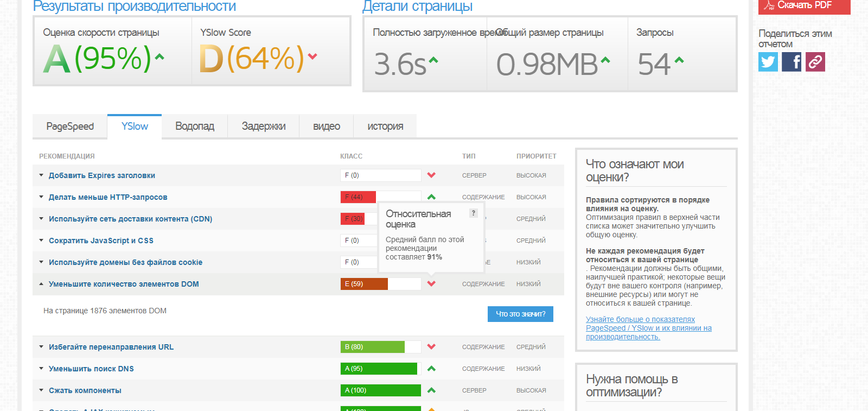The width and height of the screenshot is (868, 411).
Task: Share report via Facebook icon
Action: point(792,62)
